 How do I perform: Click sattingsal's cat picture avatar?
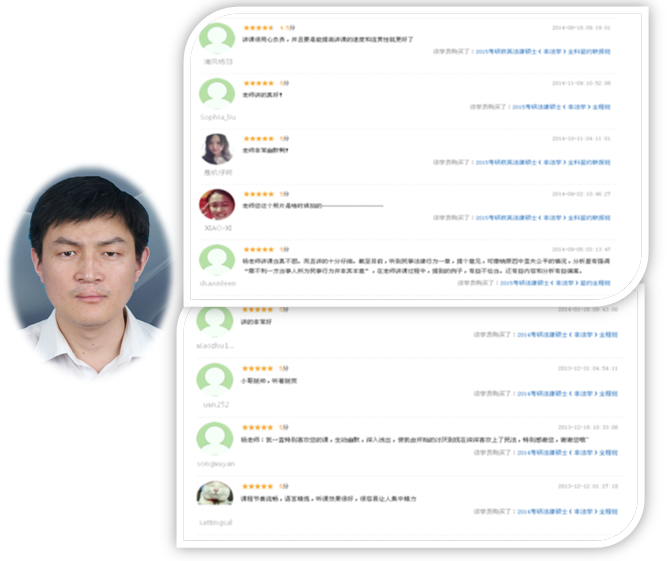tap(215, 493)
